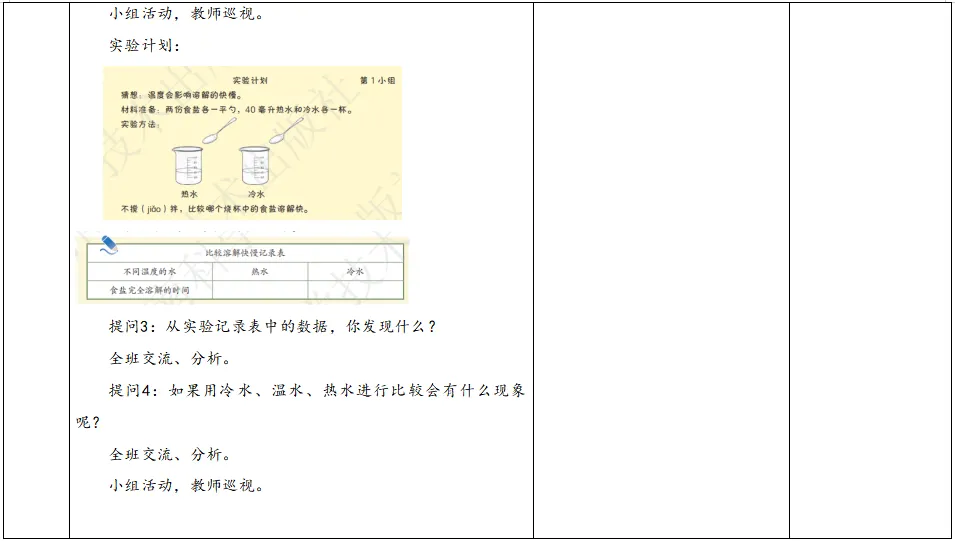Click the hot water beaker illustration
This screenshot has height=541, width=955.
(187, 165)
